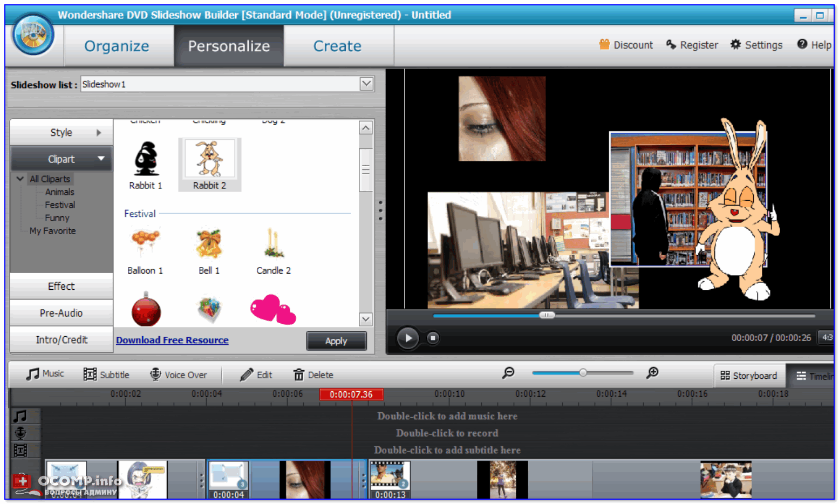Viewport: 839px width, 504px height.
Task: Open Settings gear
Action: click(756, 45)
